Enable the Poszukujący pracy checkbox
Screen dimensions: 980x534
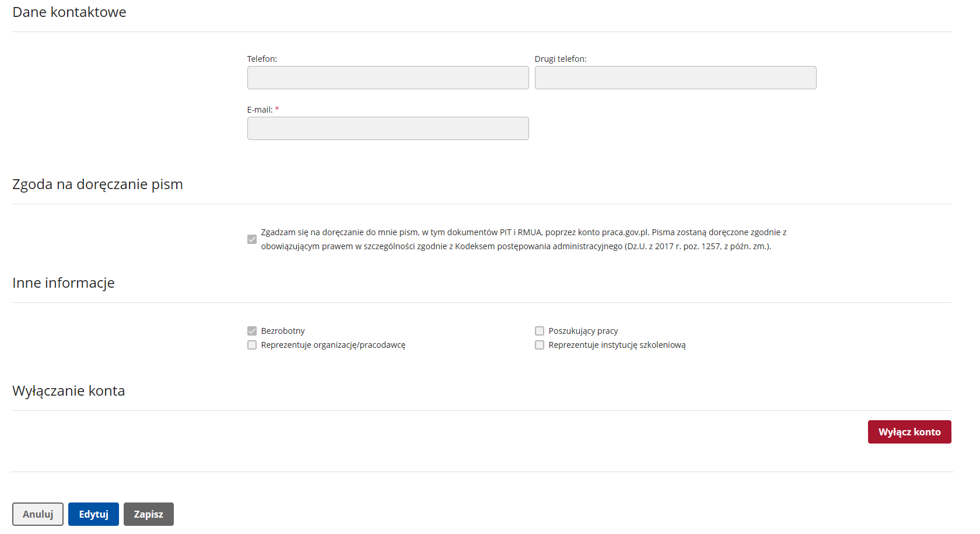[540, 331]
